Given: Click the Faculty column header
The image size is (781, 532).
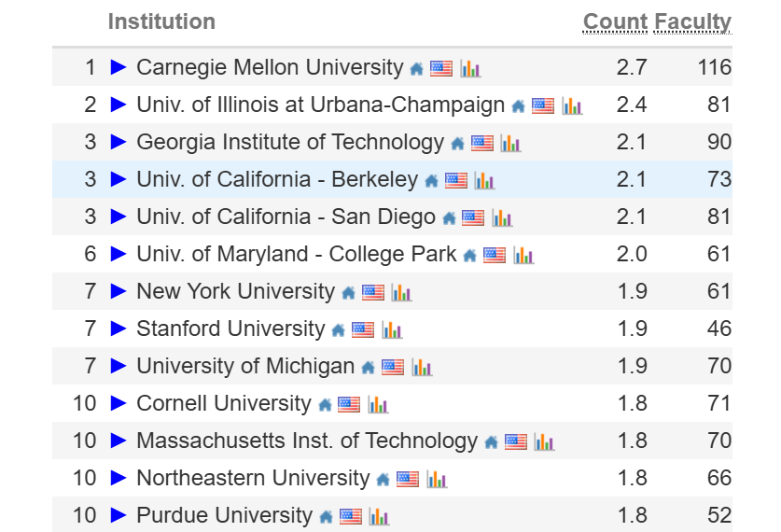Looking at the screenshot, I should tap(692, 21).
